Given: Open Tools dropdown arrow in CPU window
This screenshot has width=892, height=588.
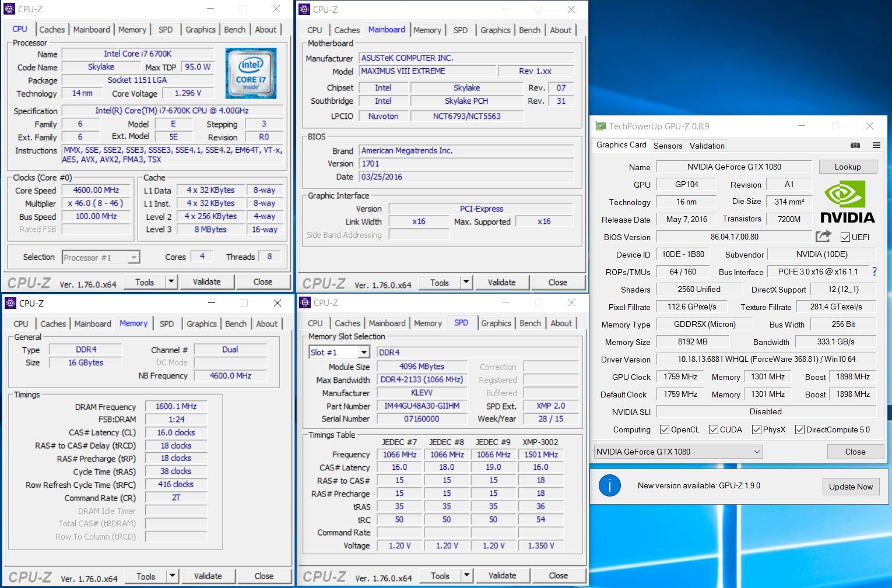Looking at the screenshot, I should pos(171,282).
